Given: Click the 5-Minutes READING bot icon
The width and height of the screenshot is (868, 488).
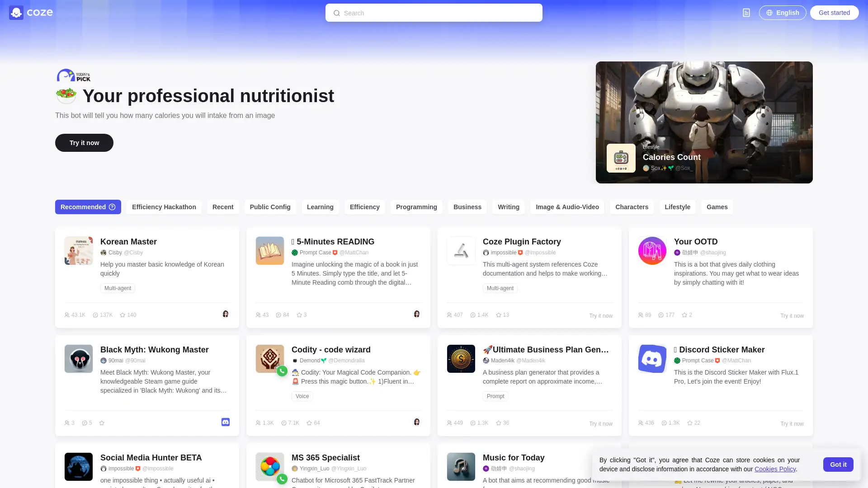Looking at the screenshot, I should click(269, 250).
